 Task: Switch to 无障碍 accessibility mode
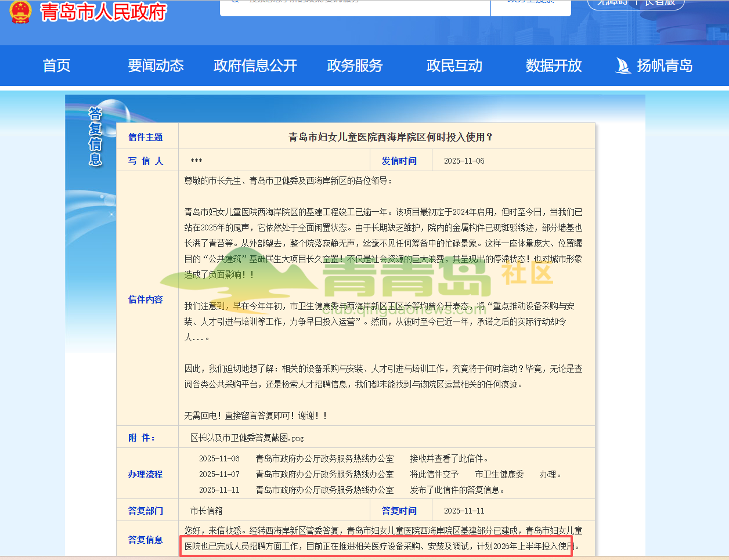pyautogui.click(x=612, y=3)
